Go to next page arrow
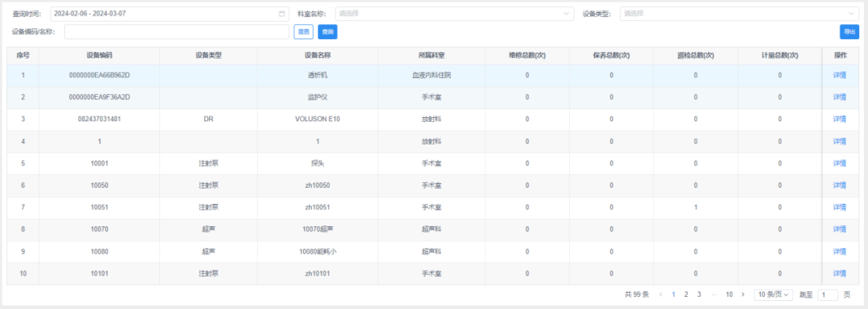The width and height of the screenshot is (868, 309). pyautogui.click(x=743, y=295)
